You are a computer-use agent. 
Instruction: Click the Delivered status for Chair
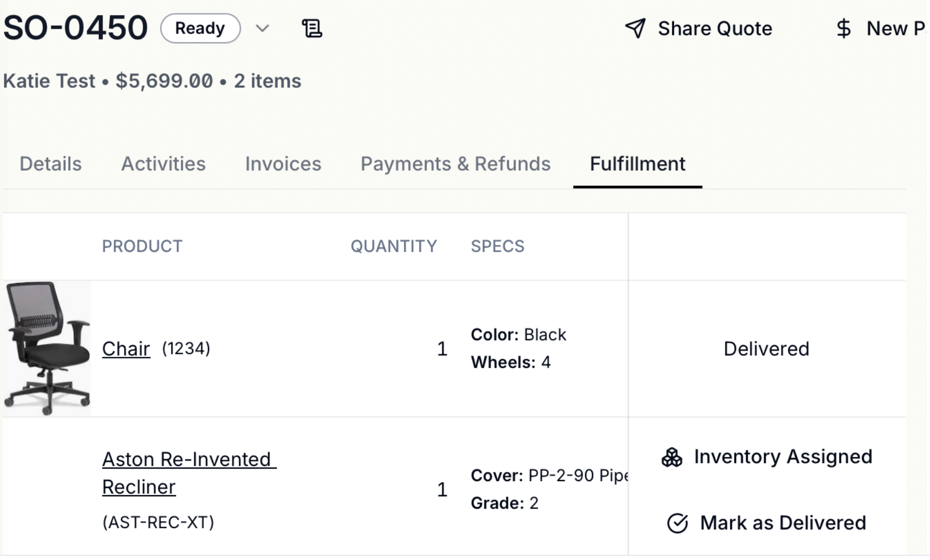pos(766,348)
